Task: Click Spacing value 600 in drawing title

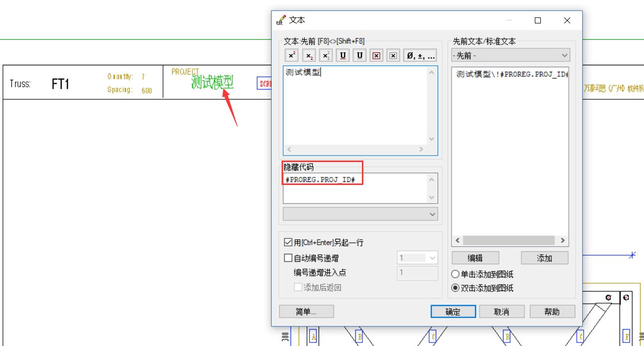Action: tap(147, 91)
